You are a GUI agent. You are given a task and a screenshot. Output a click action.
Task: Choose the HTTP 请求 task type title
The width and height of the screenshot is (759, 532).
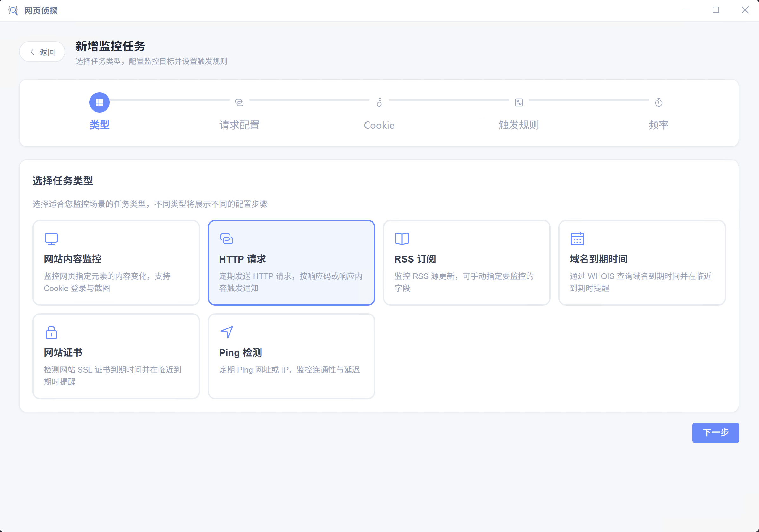click(x=243, y=259)
